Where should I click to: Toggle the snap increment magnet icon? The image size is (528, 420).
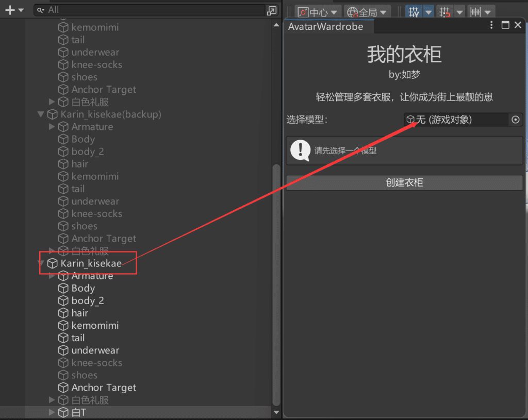(x=445, y=12)
